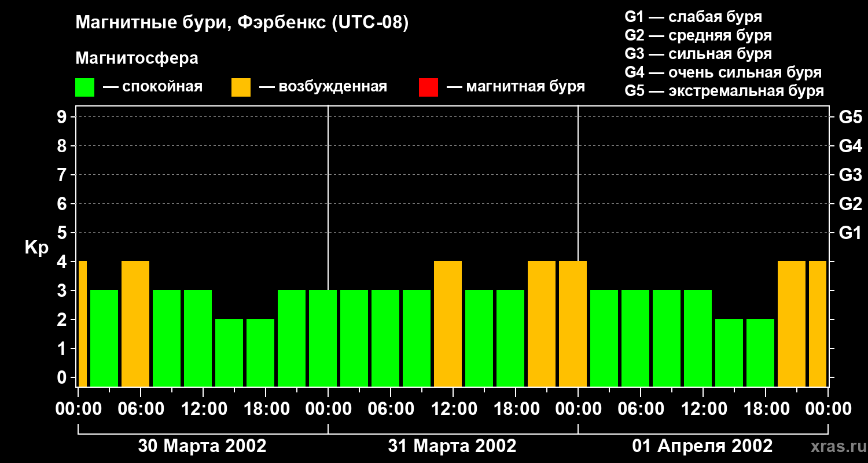Click the 'G4' label on the right axis
The image size is (868, 463).
tap(850, 146)
